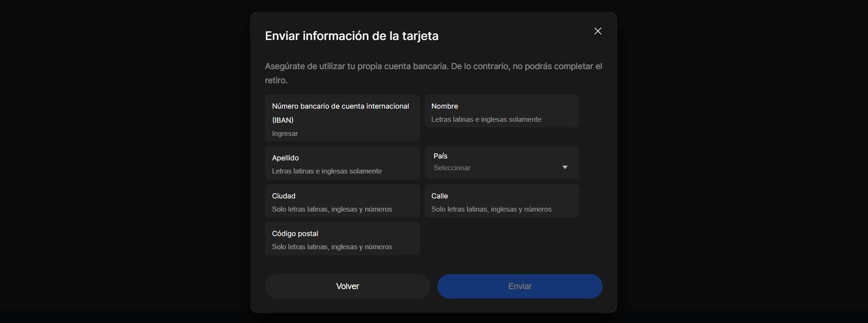Screen dimensions: 868x323
Task: Click the dialog title 'Enviar información de la tarjeta'
Action: click(351, 36)
